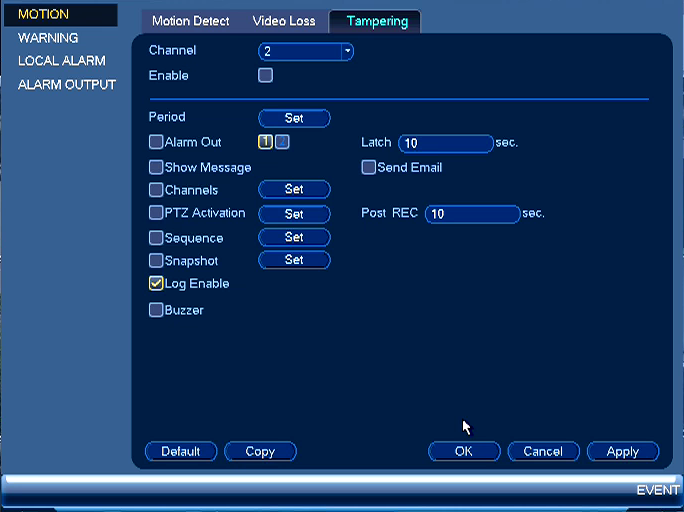Turn on the Buzzer checkbox
The width and height of the screenshot is (684, 512).
coord(156,310)
